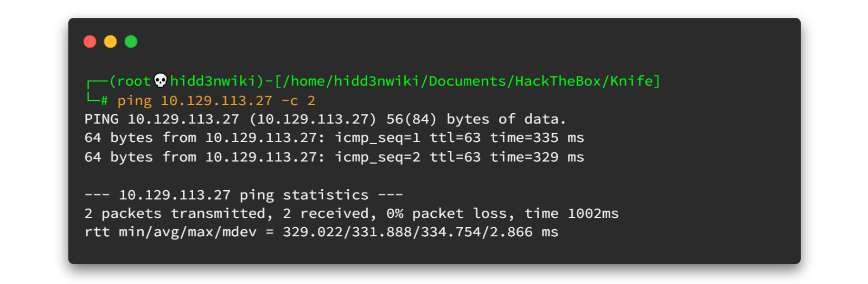Click time=329 ms in the output
Viewport: 868px width, 284px height.
(x=537, y=157)
